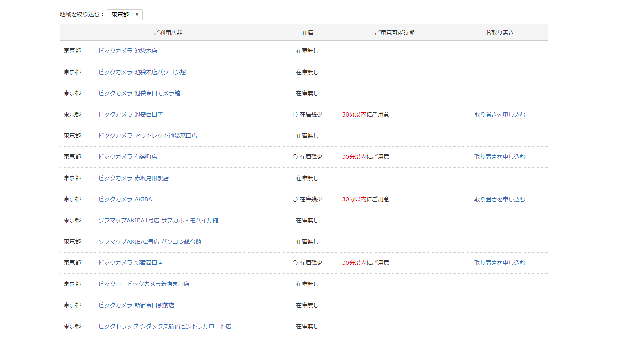The width and height of the screenshot is (644, 339).
Task: Request 取り置き for 池袋西口店
Action: (499, 114)
